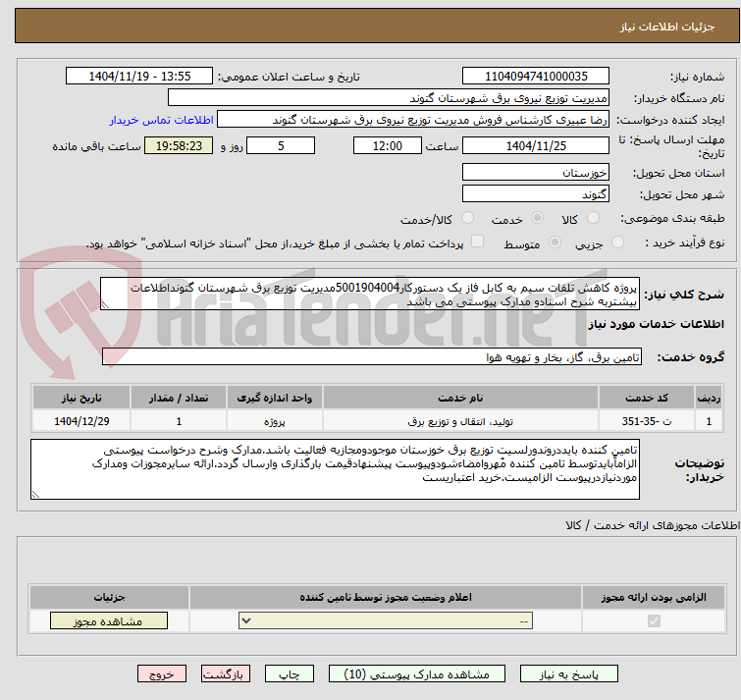Click the اطلاعات خدمات مورد نیاز heading
The height and width of the screenshot is (700, 741).
tap(656, 324)
